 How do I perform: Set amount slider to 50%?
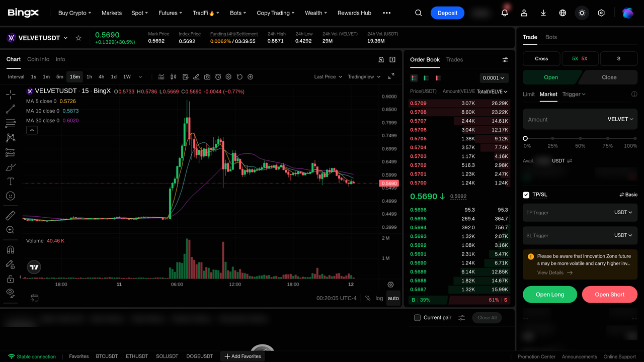pos(580,138)
